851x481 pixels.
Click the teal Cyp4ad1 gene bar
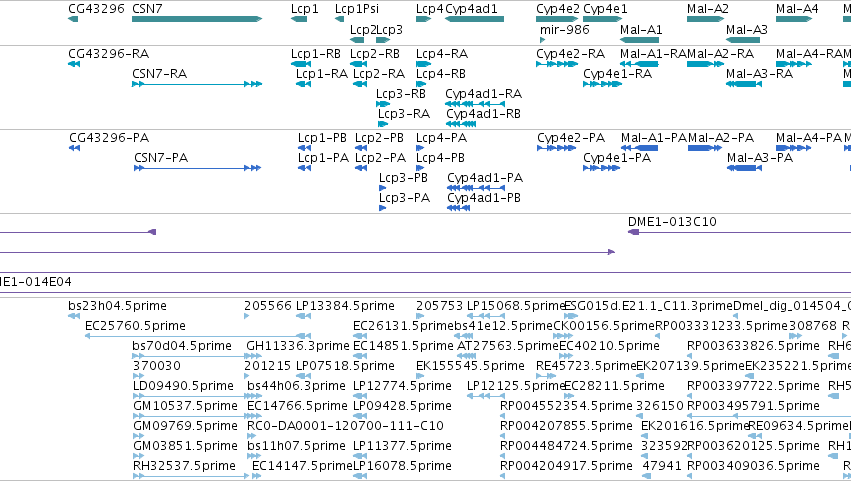click(474, 19)
